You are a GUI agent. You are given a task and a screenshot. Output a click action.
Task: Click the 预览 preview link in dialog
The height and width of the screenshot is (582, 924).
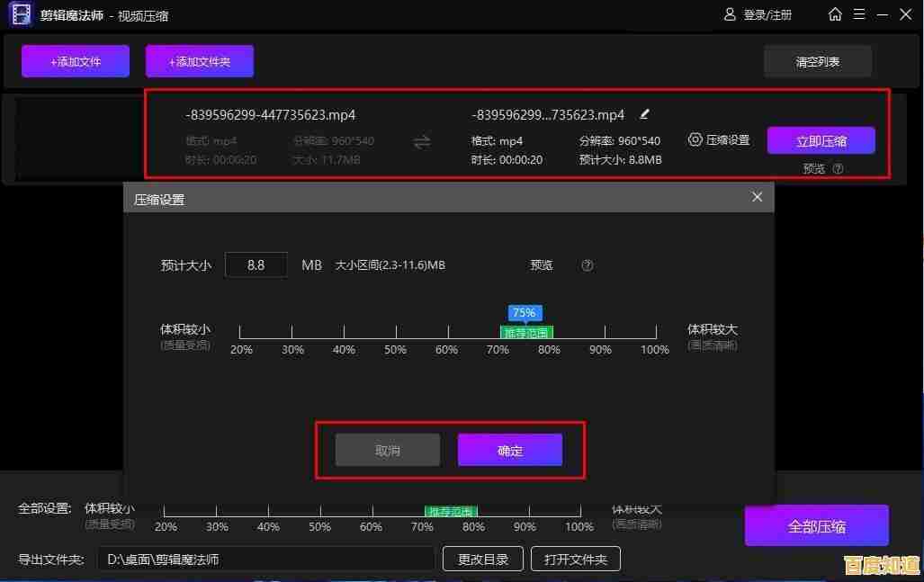point(541,264)
